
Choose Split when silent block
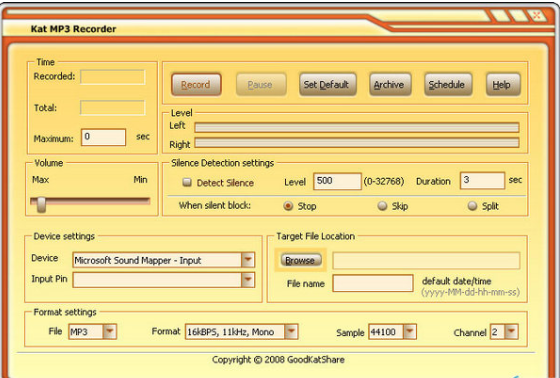pos(472,206)
